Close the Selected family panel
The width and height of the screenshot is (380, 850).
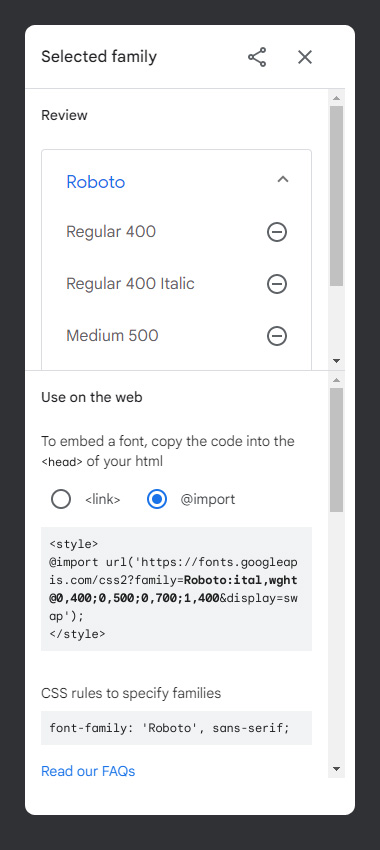pos(305,57)
